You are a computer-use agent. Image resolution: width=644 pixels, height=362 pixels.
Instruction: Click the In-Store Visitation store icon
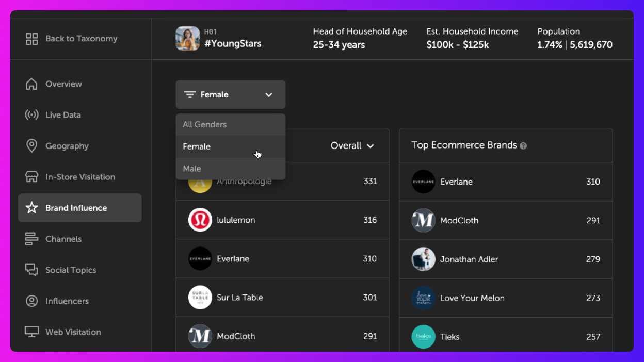click(32, 176)
